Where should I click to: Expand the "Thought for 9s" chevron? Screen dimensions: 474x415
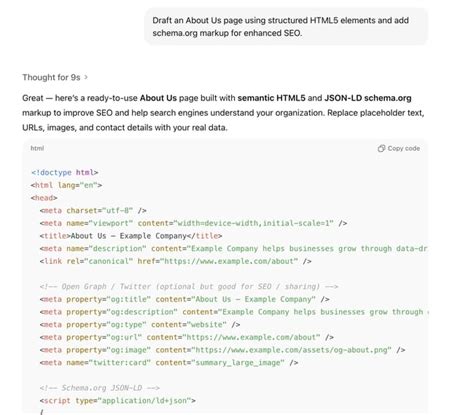point(86,77)
